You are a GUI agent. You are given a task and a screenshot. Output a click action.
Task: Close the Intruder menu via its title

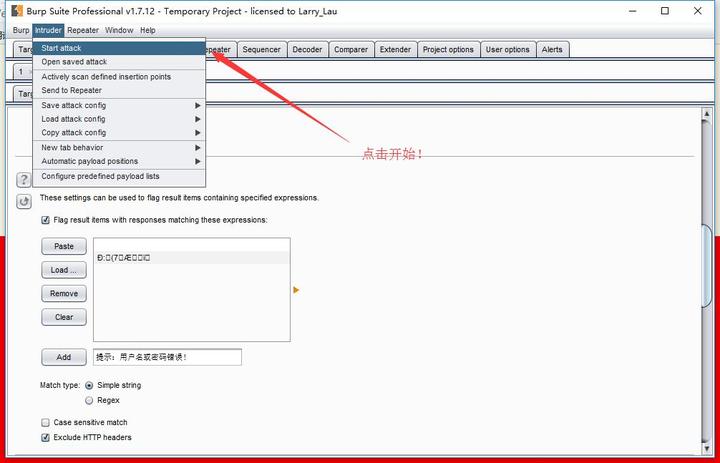(48, 30)
